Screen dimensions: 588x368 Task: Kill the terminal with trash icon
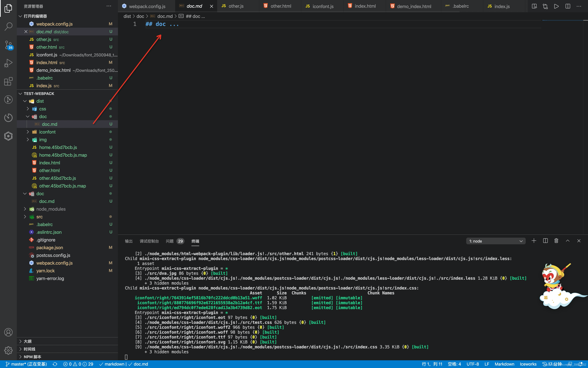556,241
